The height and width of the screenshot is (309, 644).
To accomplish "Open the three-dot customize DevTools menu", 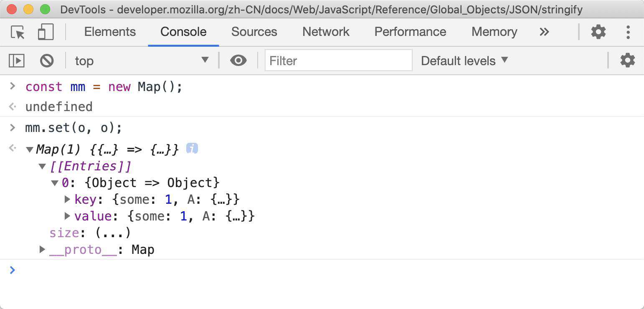I will (x=628, y=32).
